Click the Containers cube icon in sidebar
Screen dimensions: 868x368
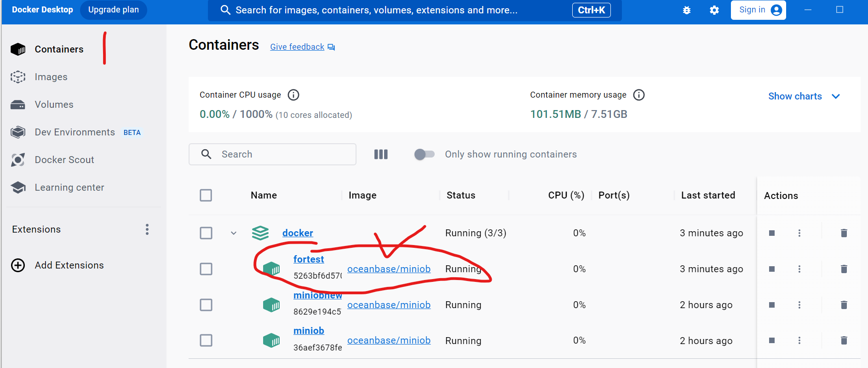pos(18,49)
